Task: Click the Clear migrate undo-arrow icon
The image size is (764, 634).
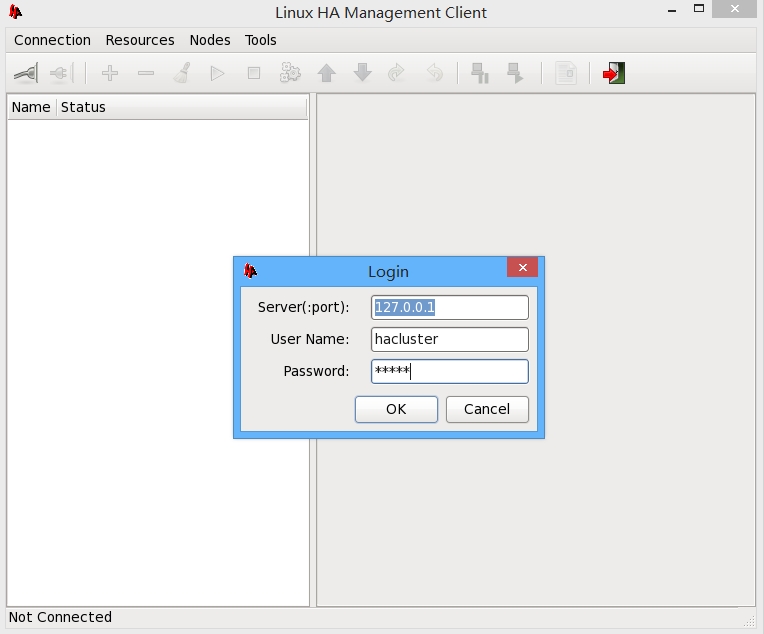Action: pyautogui.click(x=434, y=73)
